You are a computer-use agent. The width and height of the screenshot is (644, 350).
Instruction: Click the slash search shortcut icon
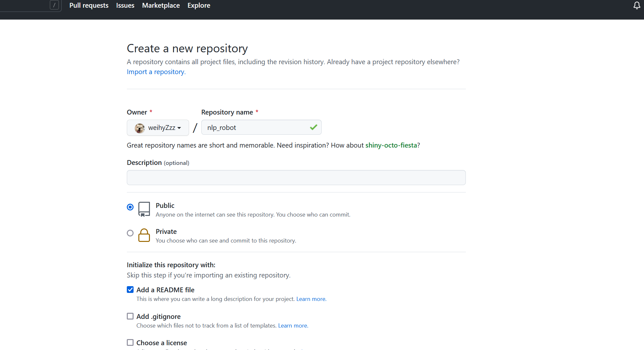[54, 5]
